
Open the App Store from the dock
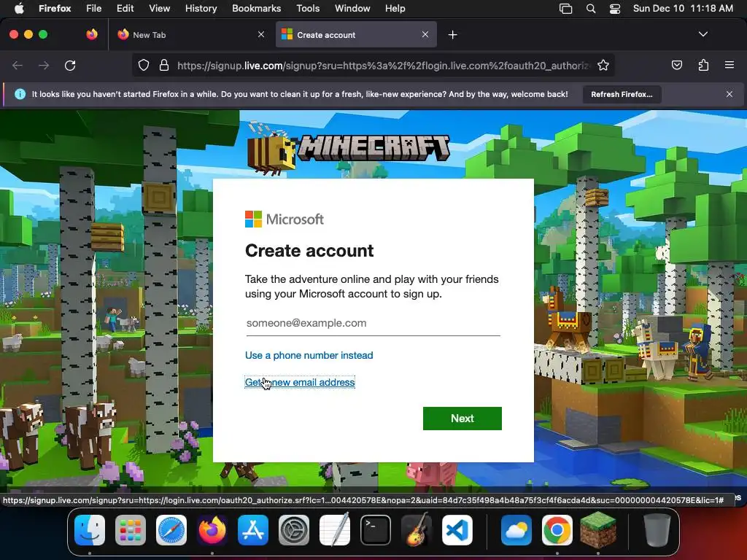pyautogui.click(x=253, y=530)
